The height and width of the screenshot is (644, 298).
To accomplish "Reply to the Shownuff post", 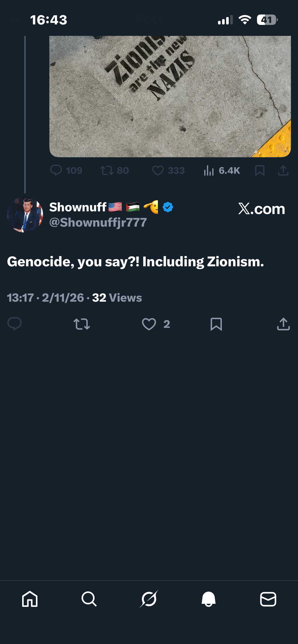I will pos(15,324).
